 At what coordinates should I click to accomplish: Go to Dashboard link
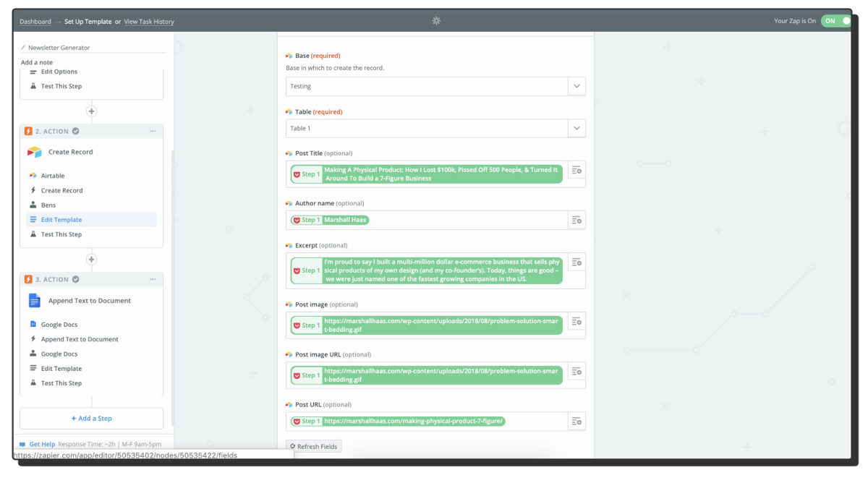(x=35, y=22)
